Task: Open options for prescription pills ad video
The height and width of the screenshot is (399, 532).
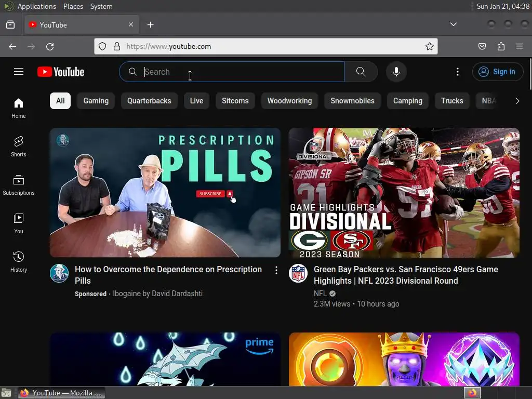Action: (276, 270)
